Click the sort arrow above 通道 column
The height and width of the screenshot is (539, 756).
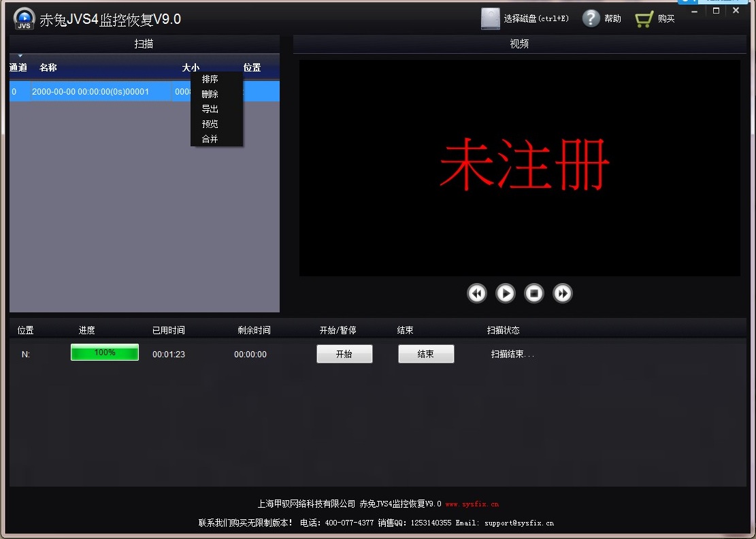click(20, 56)
